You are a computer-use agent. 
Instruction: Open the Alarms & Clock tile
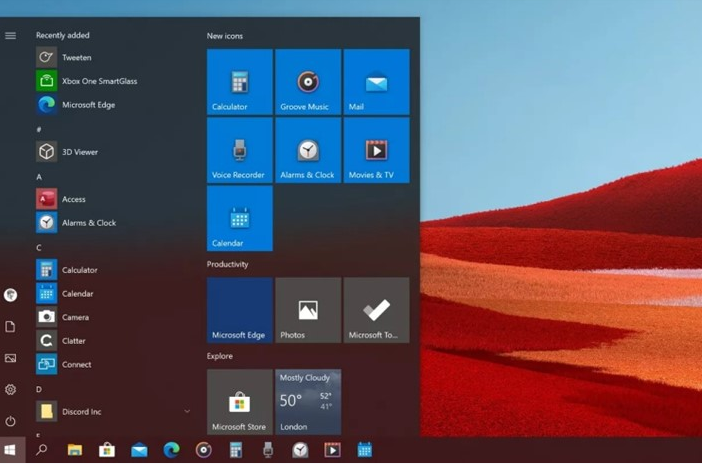308,150
